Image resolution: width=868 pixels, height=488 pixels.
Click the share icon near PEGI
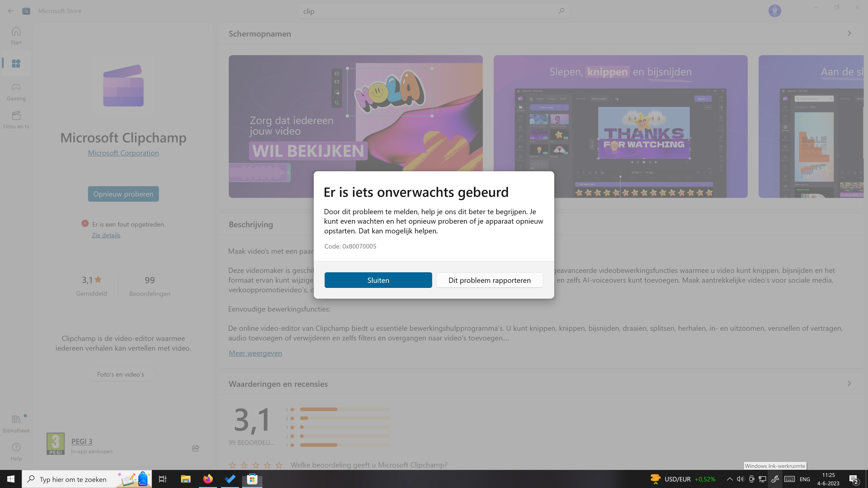coord(196,448)
